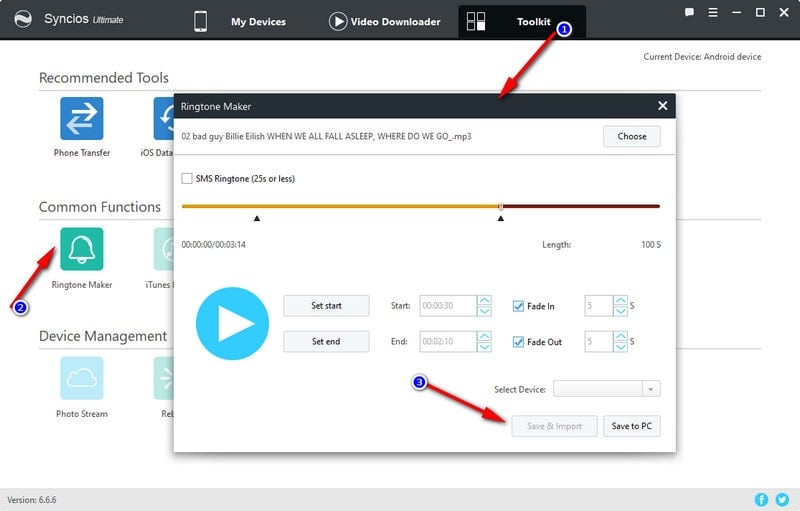This screenshot has width=800, height=511.
Task: Click Save & Import button
Action: pyautogui.click(x=554, y=426)
